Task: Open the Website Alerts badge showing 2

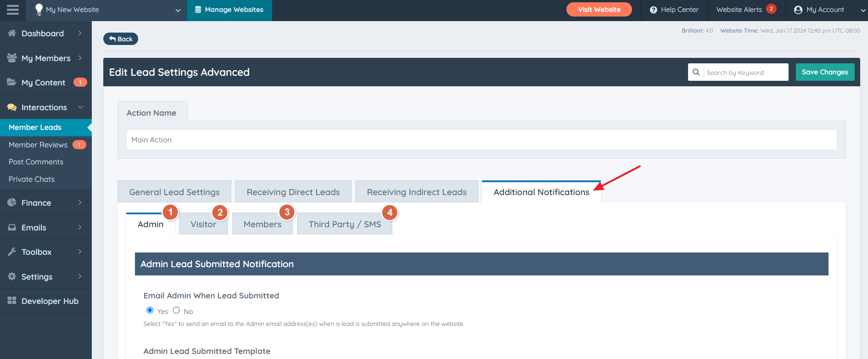Action: tap(771, 9)
